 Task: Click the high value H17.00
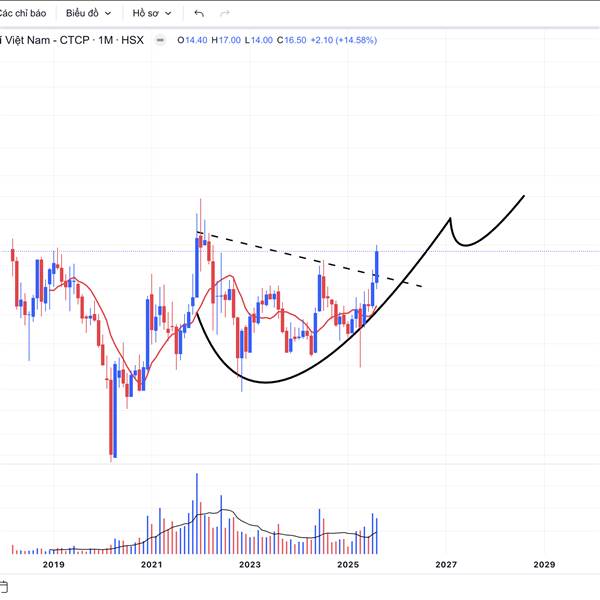pos(226,40)
